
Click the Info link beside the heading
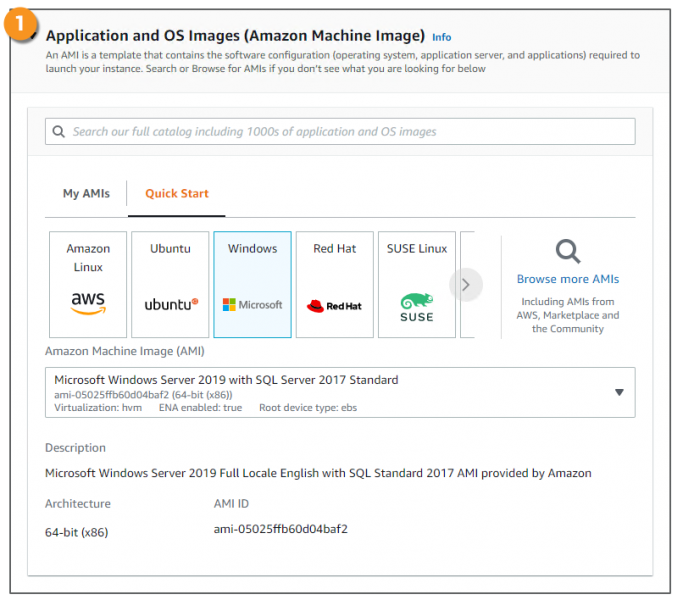click(x=441, y=37)
